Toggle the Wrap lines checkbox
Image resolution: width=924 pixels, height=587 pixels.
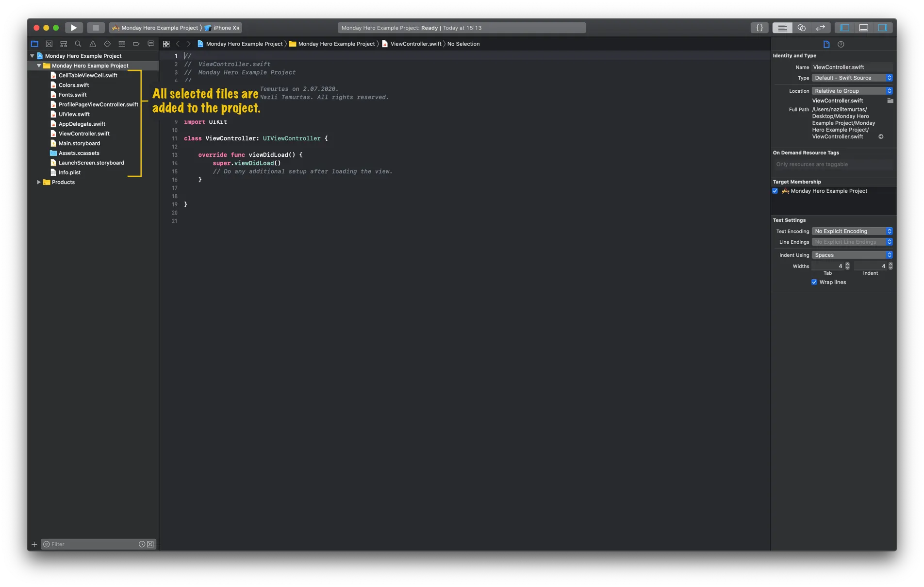pos(814,282)
